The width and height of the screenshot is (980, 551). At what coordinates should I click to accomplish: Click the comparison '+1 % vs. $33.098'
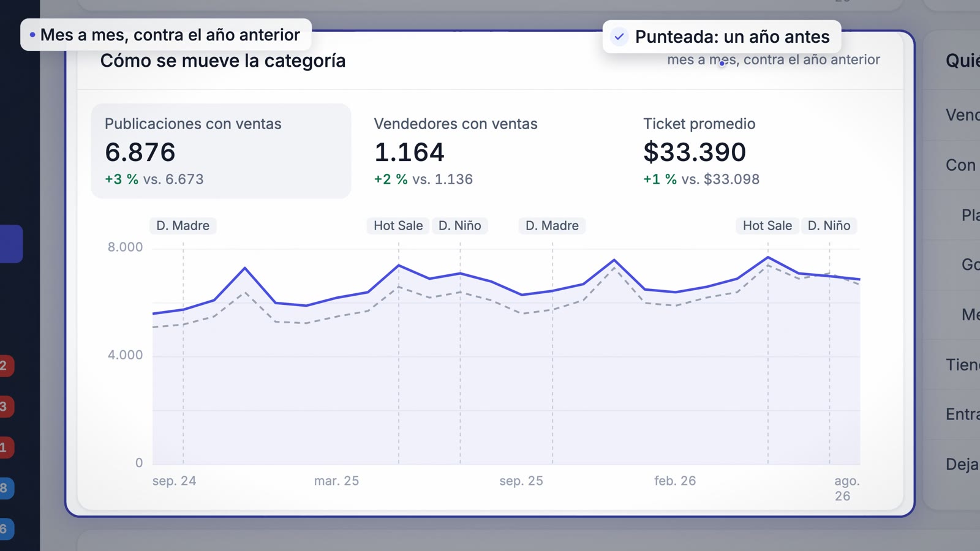click(701, 179)
